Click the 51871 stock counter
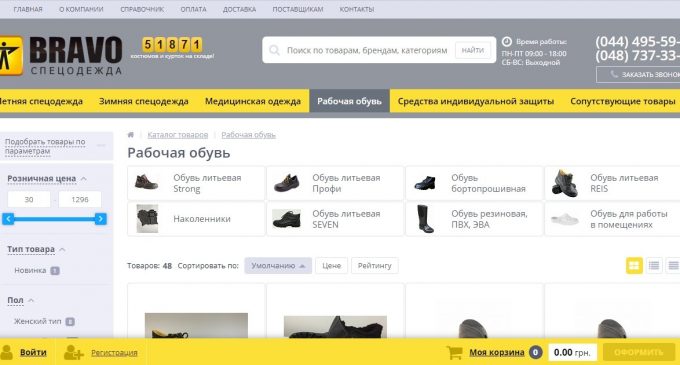680x365 pixels. coord(172,45)
